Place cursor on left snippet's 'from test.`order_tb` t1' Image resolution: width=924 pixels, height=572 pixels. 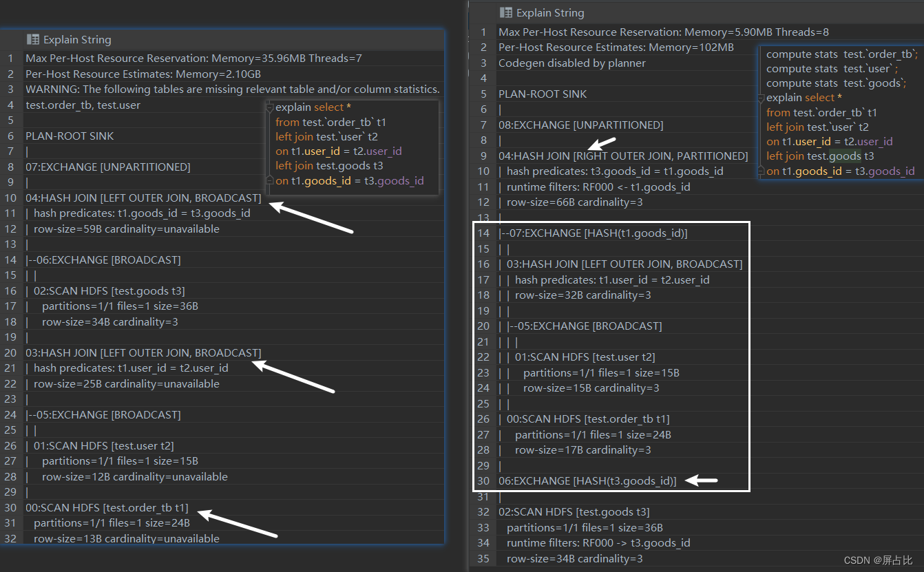coord(330,122)
